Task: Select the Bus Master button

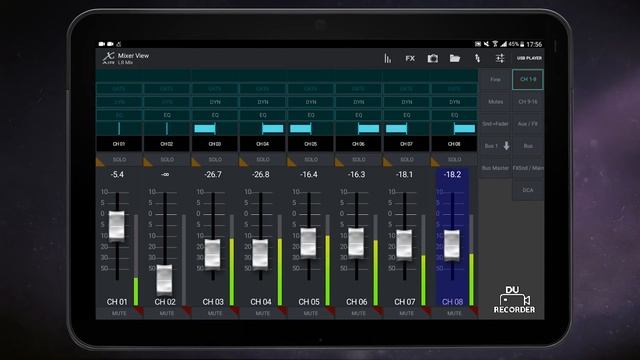Action: pos(495,168)
